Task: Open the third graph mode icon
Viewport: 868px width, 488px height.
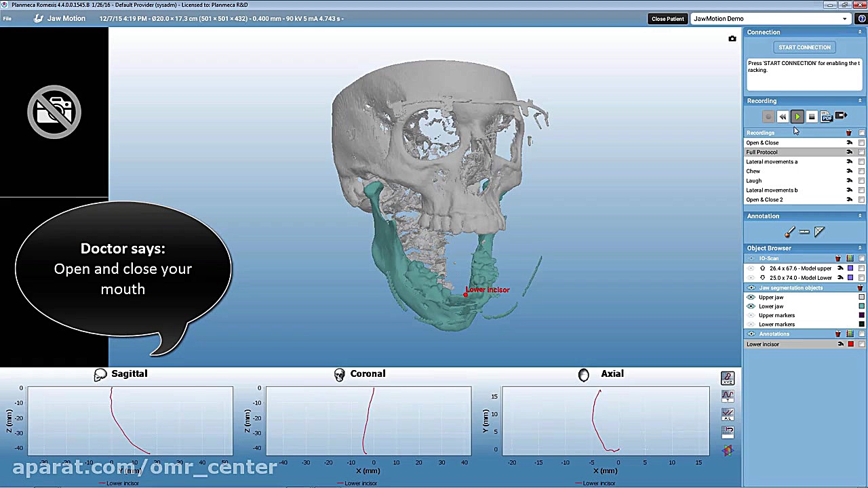Action: tap(728, 413)
